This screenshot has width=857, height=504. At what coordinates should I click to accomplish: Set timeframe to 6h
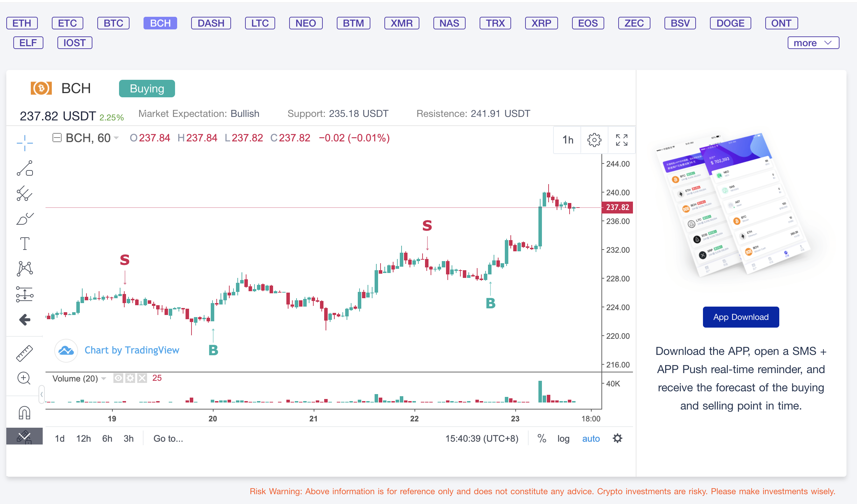pos(107,439)
